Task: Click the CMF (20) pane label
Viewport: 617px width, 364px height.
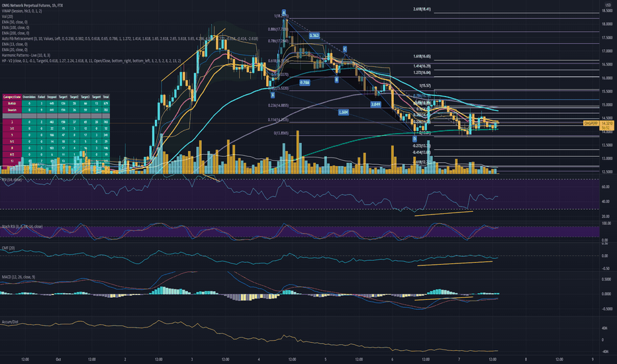Action: coord(8,248)
